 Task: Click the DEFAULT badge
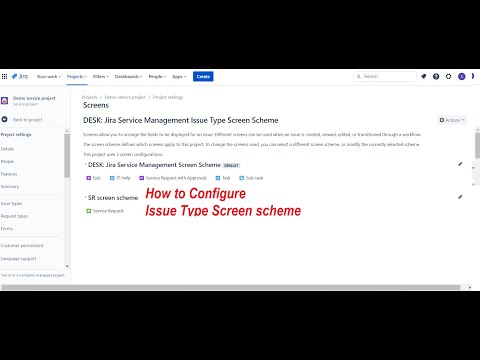(x=231, y=165)
